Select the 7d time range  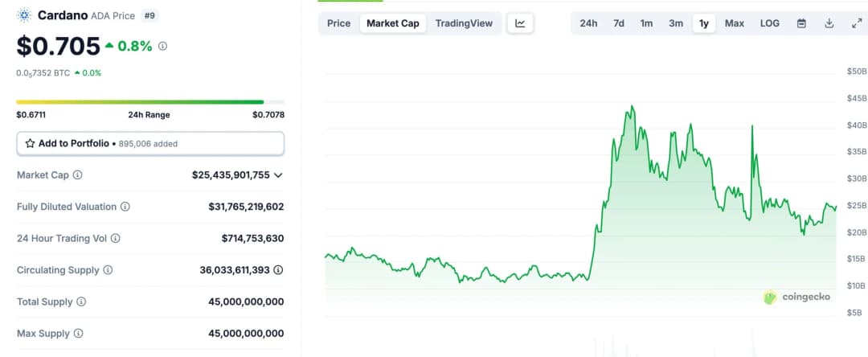coord(619,23)
